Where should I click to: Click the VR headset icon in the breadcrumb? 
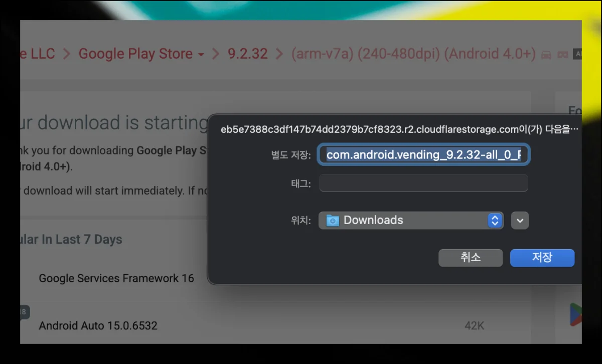(x=563, y=55)
